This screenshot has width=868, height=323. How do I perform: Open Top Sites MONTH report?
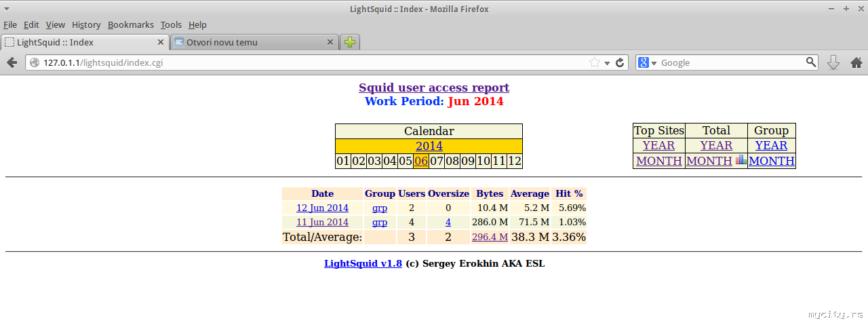pos(658,161)
